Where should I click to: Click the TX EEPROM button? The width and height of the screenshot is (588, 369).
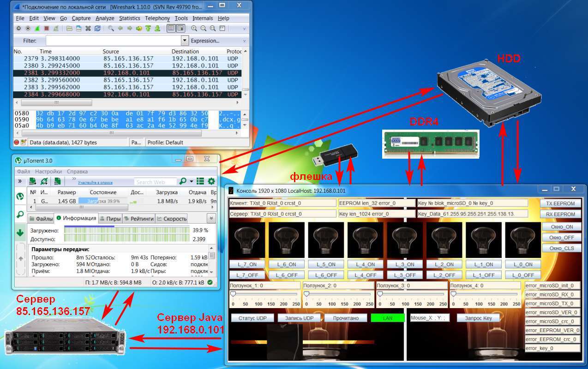pos(560,203)
